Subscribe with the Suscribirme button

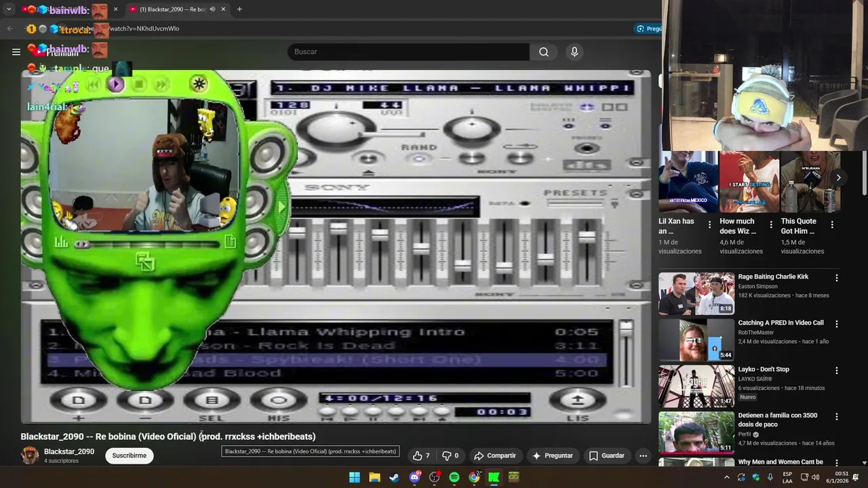click(x=129, y=455)
